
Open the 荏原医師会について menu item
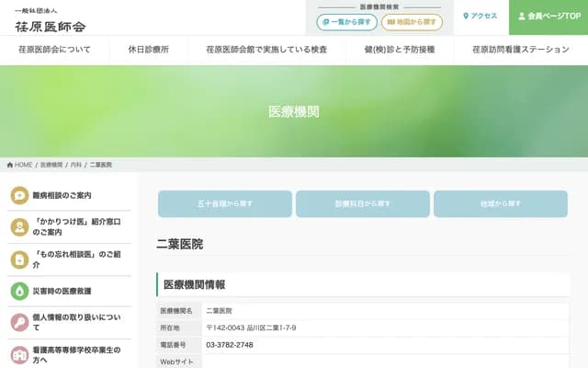55,50
